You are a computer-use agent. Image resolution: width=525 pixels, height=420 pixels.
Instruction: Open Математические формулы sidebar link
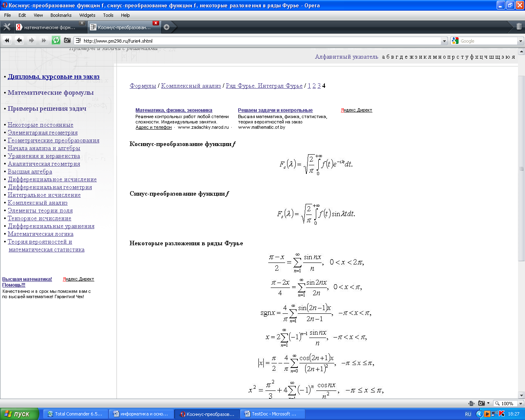coord(51,93)
